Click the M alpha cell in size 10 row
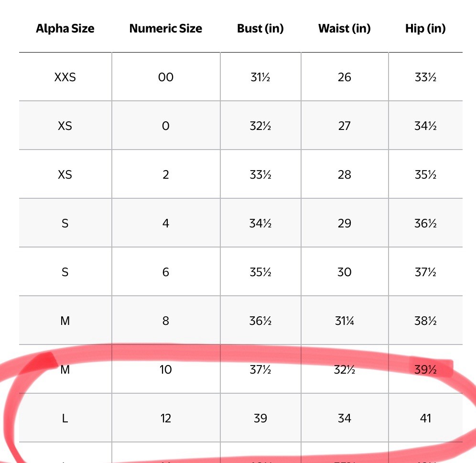 [65, 370]
